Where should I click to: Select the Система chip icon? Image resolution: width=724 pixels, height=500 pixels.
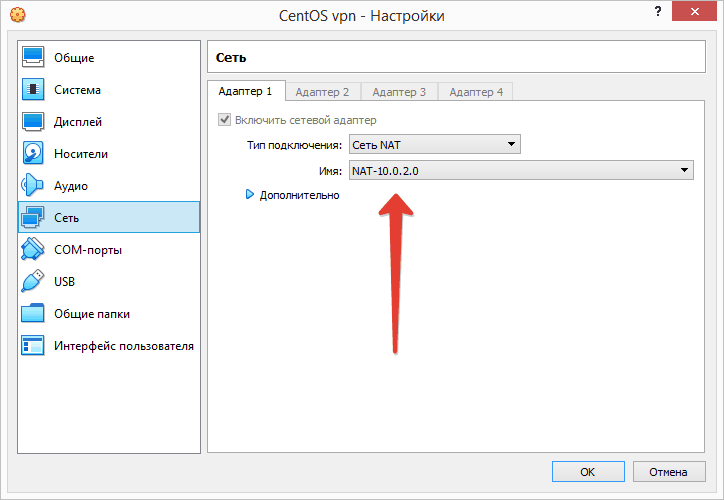click(x=34, y=90)
